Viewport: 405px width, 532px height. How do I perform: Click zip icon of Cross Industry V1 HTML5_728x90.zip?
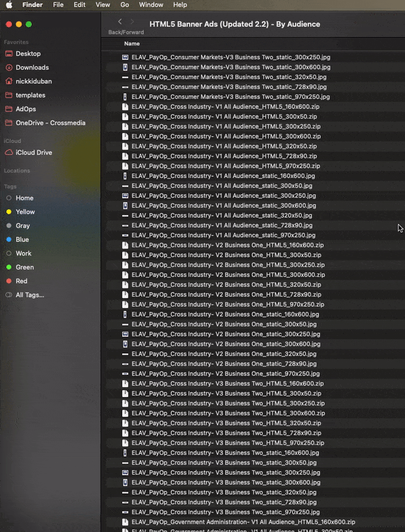pos(125,156)
